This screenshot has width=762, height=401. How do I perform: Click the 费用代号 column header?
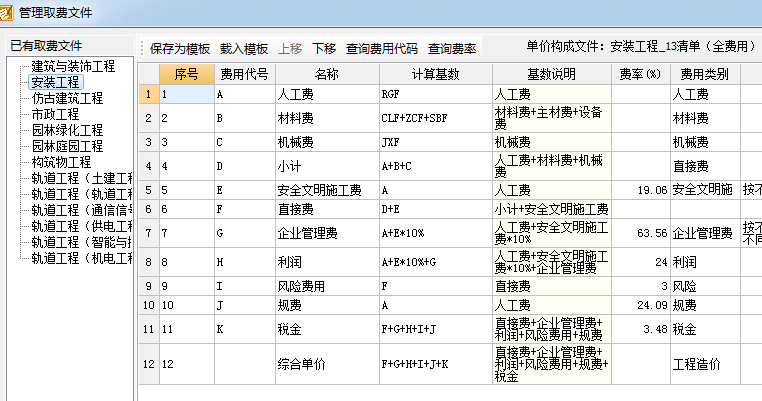point(244,74)
